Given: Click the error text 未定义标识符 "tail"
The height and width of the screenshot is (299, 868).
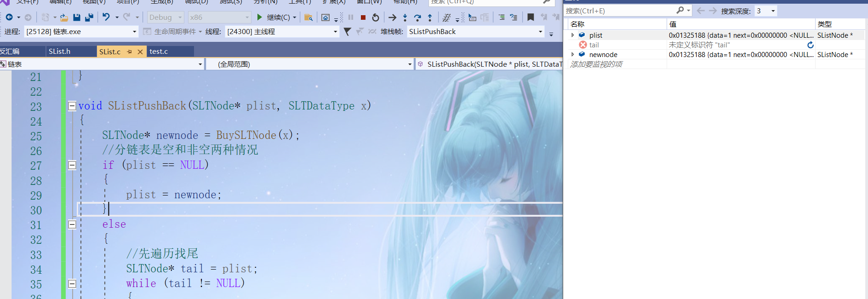Looking at the screenshot, I should 699,45.
